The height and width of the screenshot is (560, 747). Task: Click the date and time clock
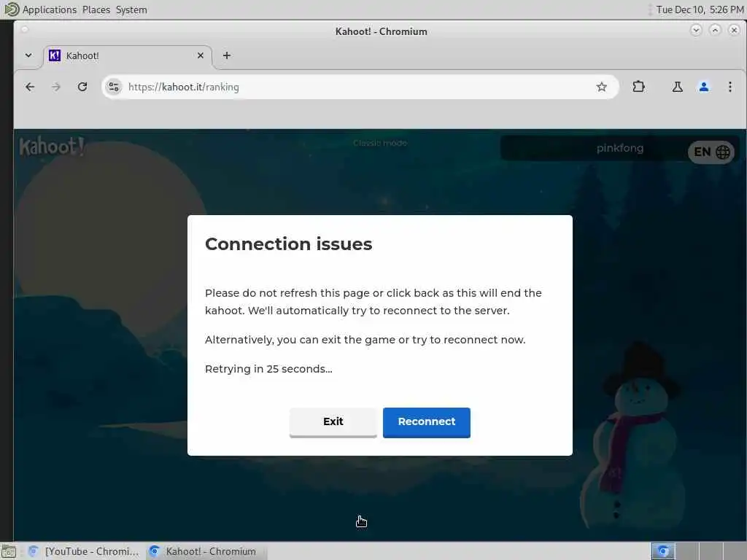tap(700, 9)
